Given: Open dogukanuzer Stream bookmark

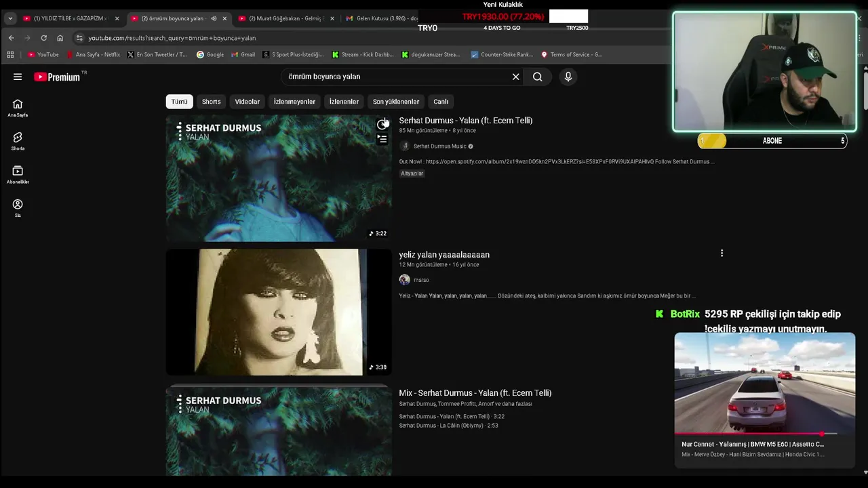Looking at the screenshot, I should tap(431, 54).
